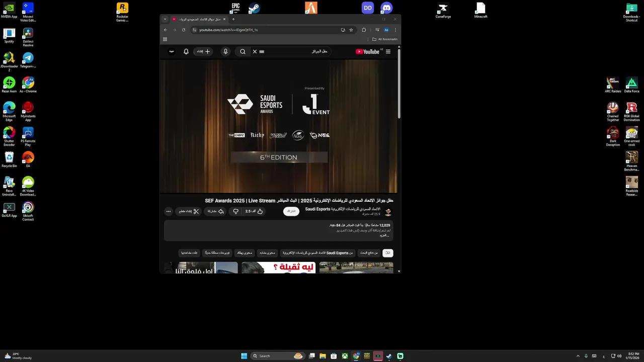Select the YouTube tab in Chrome
The image size is (644, 362).
(x=199, y=19)
